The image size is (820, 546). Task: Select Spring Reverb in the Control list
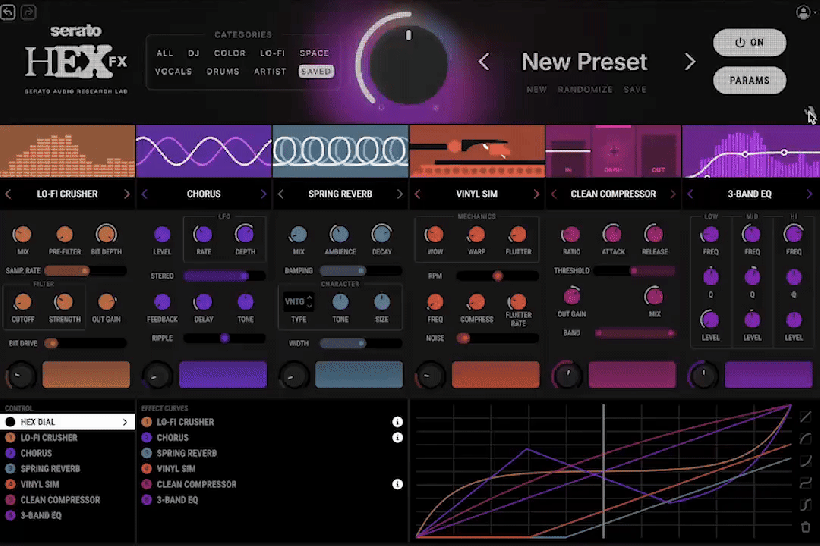(x=67, y=469)
